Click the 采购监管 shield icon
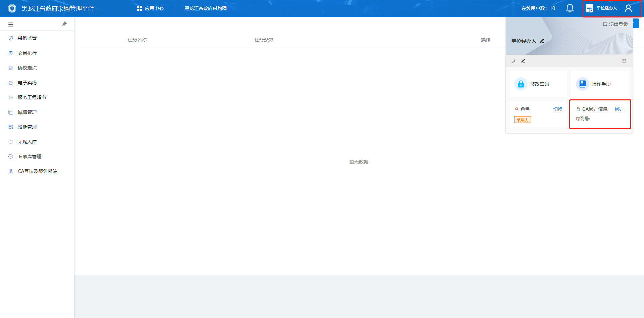Screen dimensions: 644x318 click(11, 38)
